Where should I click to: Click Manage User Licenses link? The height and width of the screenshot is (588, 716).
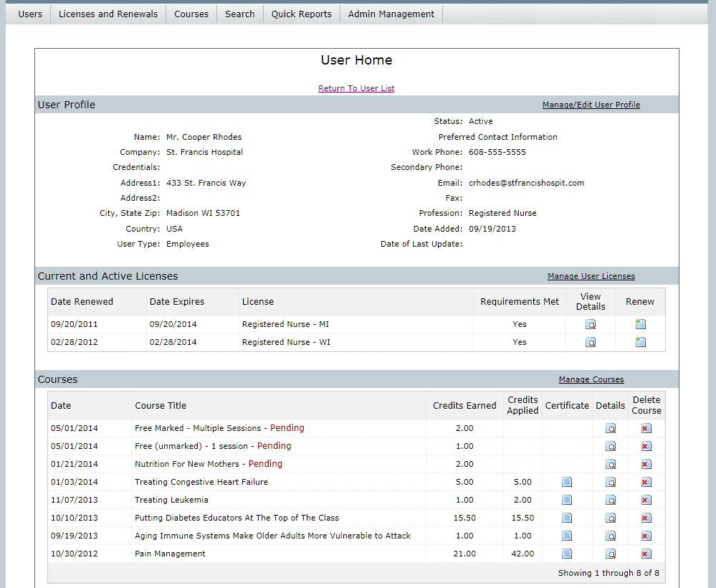pyautogui.click(x=591, y=276)
